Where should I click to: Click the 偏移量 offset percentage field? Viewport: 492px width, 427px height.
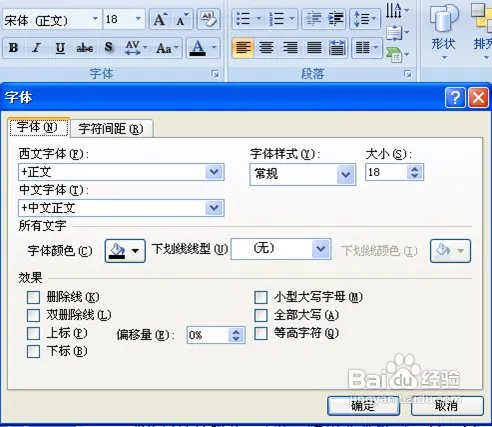[x=208, y=335]
